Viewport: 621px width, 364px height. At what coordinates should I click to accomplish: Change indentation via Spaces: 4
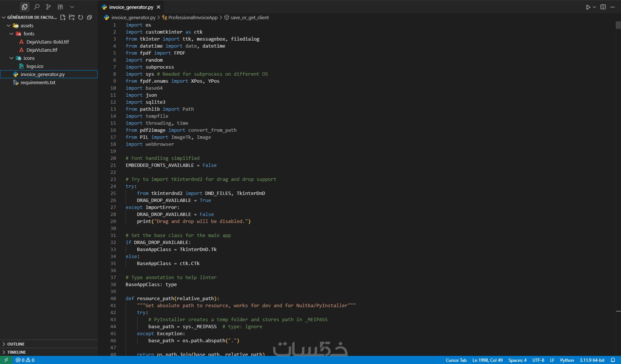(517, 360)
